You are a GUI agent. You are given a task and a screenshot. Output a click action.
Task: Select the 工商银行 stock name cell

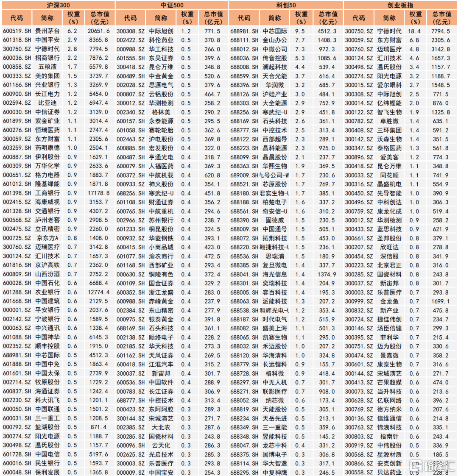pos(47,193)
